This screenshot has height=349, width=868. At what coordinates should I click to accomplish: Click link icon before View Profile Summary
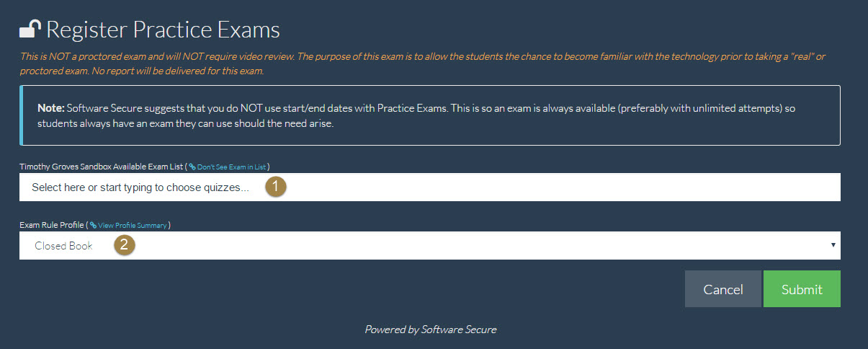[x=94, y=225]
